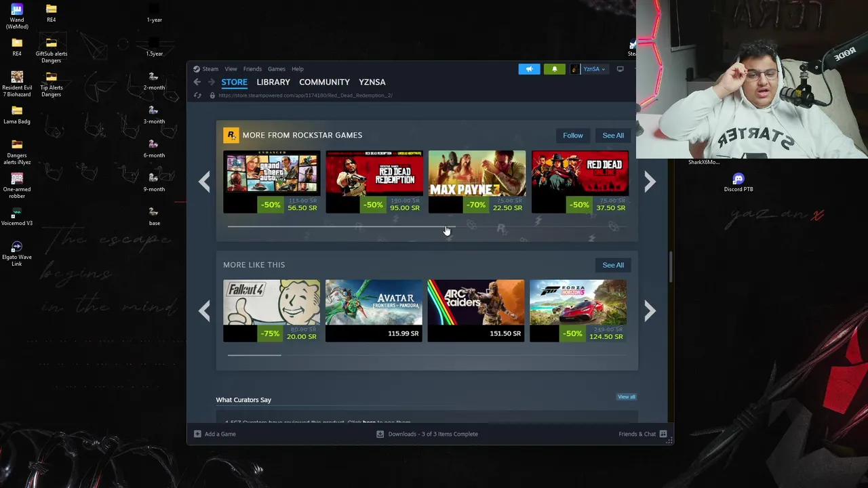Image resolution: width=868 pixels, height=488 pixels.
Task: Select the Lama Badg folder
Action: (17, 114)
